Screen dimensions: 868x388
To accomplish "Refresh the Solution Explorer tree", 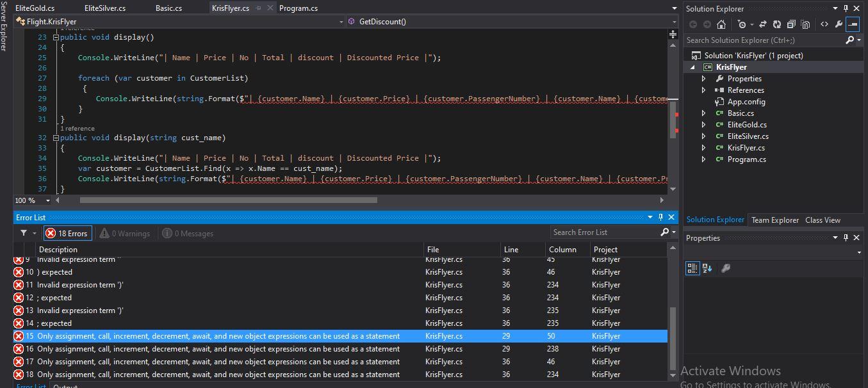I will tap(777, 24).
